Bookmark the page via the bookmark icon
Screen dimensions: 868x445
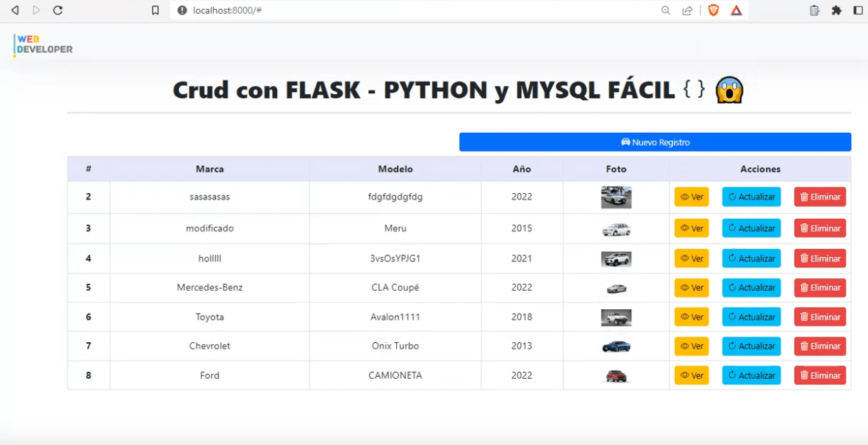pyautogui.click(x=154, y=10)
